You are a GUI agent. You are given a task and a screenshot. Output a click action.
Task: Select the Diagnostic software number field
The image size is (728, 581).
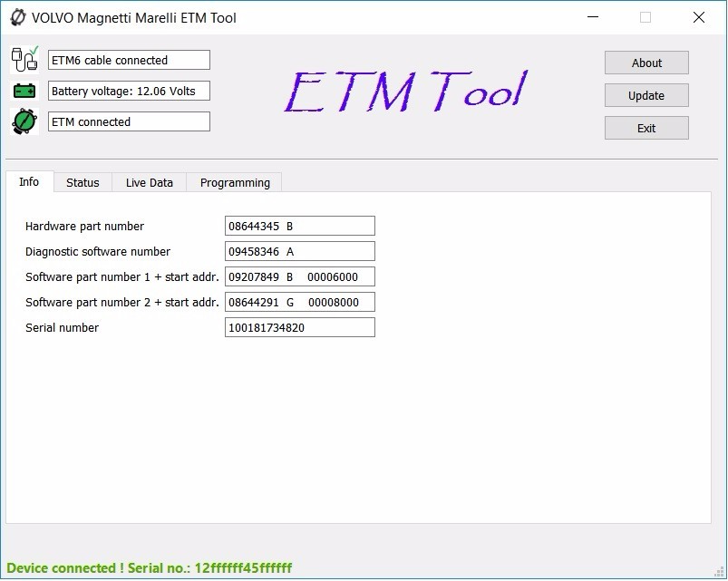299,251
